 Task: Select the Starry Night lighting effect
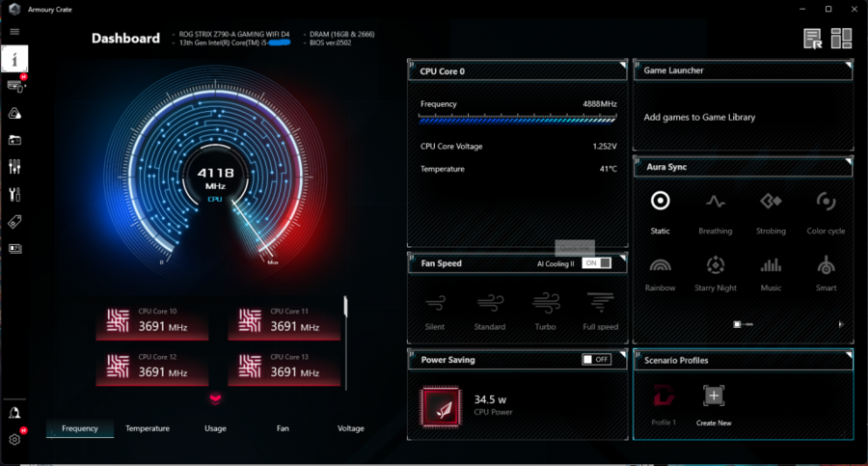(716, 274)
